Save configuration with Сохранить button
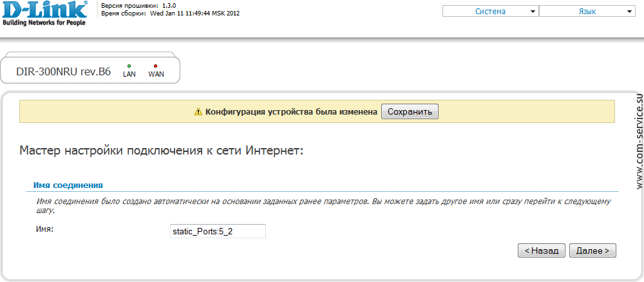 tap(410, 111)
